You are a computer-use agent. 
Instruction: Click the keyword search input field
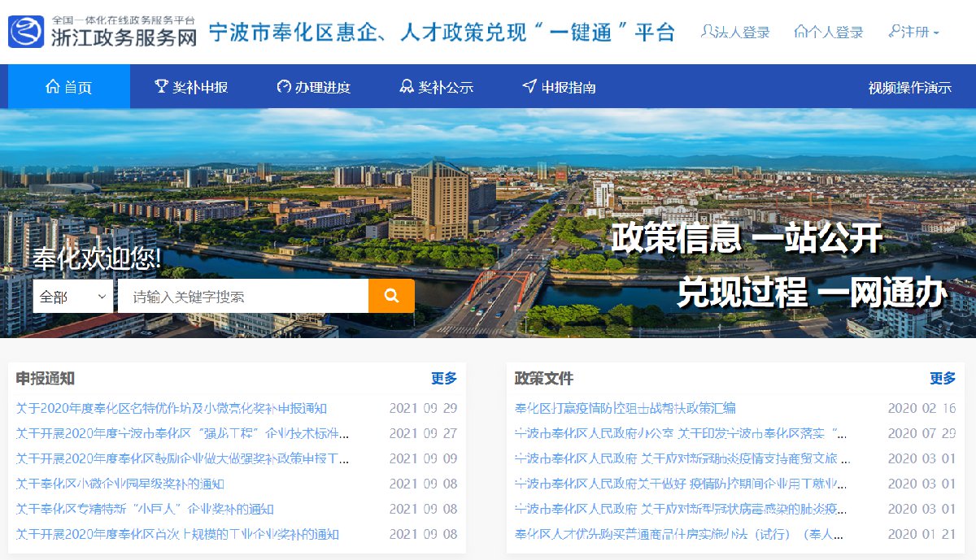coord(242,297)
